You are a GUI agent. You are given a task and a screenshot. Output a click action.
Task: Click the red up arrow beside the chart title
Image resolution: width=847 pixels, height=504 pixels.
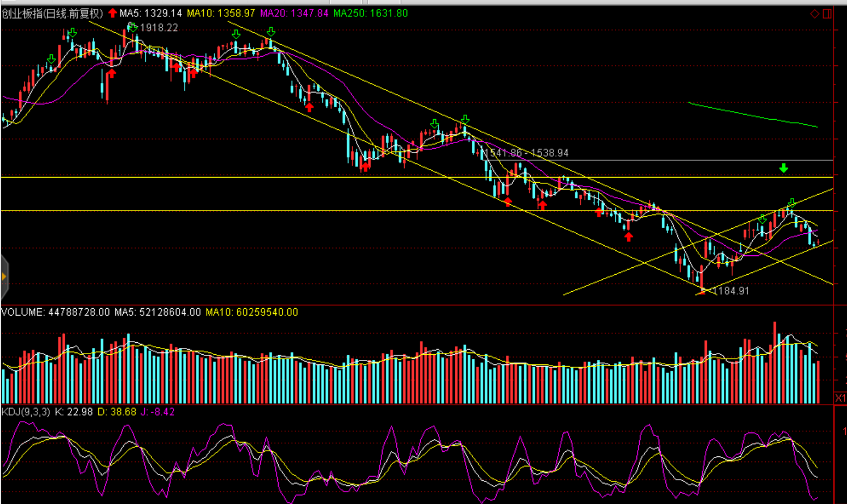[112, 13]
